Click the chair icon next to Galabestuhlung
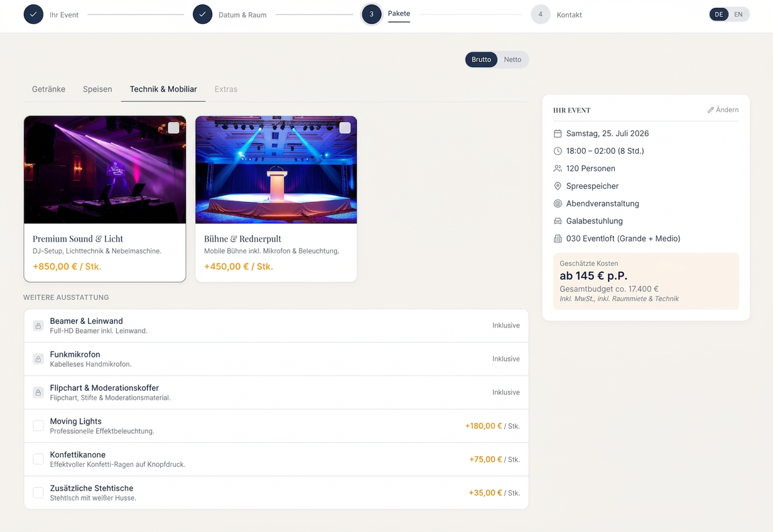 tap(558, 221)
